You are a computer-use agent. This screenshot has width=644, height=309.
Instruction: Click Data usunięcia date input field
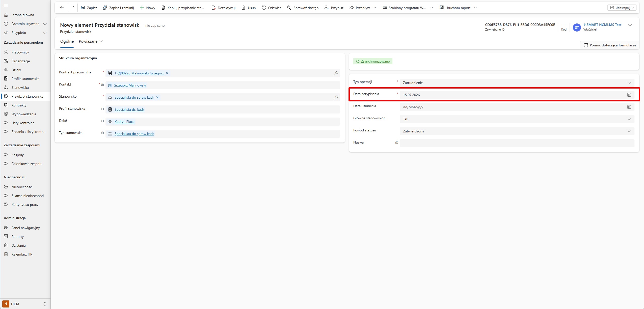[512, 107]
